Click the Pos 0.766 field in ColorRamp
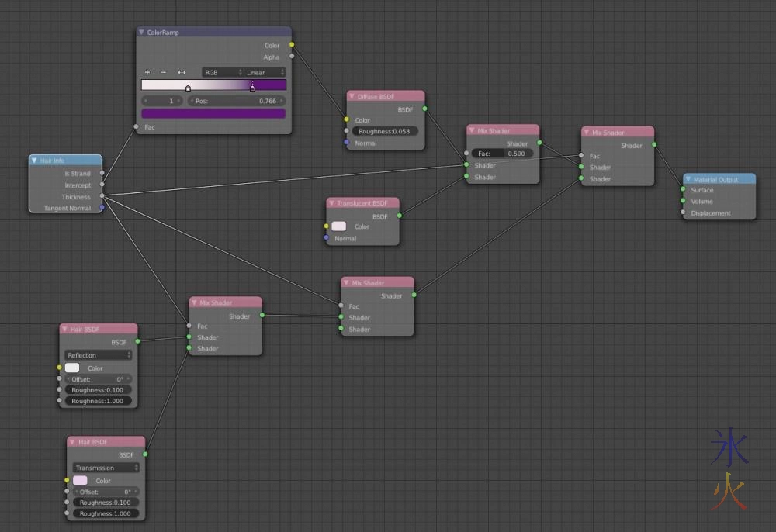776x532 pixels. pos(236,101)
